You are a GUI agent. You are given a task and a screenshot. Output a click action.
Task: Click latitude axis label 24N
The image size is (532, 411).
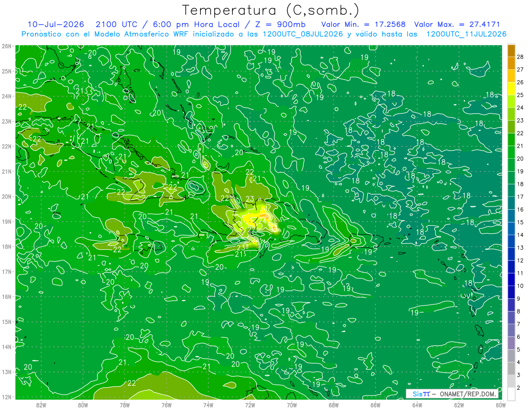click(x=6, y=96)
